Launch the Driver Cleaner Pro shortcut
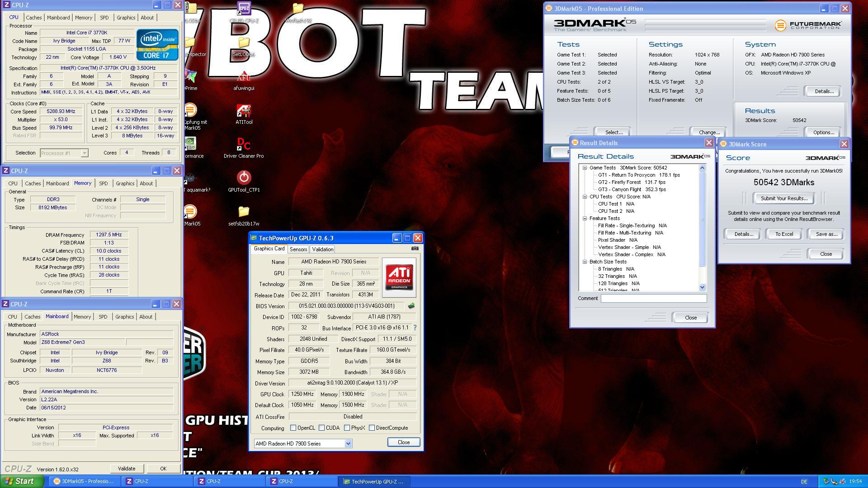 244,147
